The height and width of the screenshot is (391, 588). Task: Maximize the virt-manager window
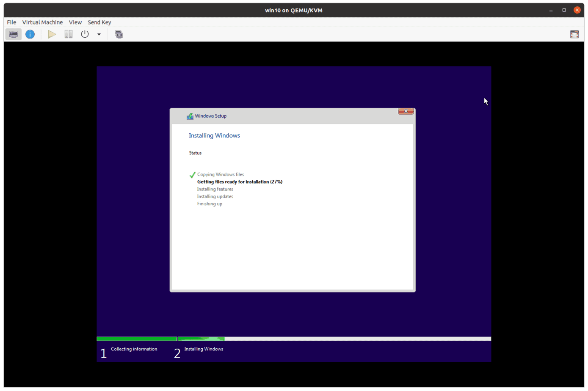point(564,10)
